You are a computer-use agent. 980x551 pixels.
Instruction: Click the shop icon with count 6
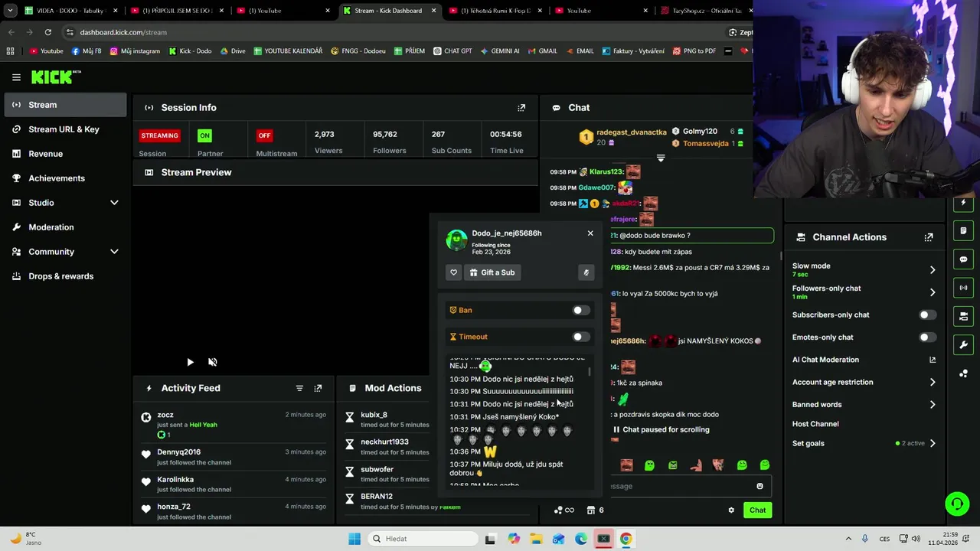click(596, 510)
